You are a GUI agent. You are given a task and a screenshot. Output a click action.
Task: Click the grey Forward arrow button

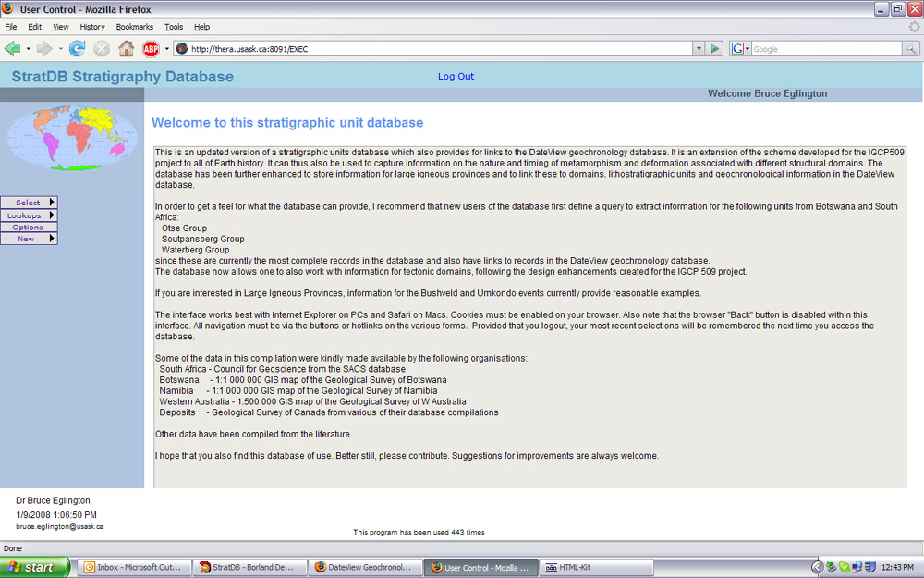[x=44, y=49]
